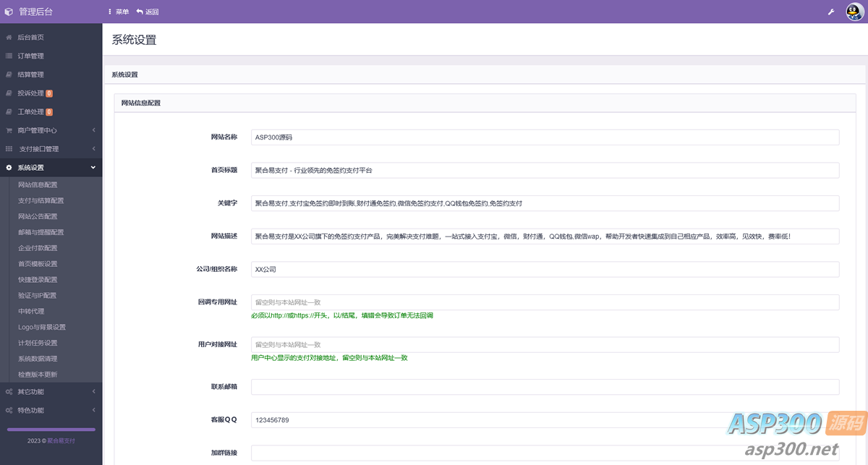Image resolution: width=868 pixels, height=465 pixels.
Task: Select 邮箱与提醒配置 in the sidebar
Action: [41, 232]
